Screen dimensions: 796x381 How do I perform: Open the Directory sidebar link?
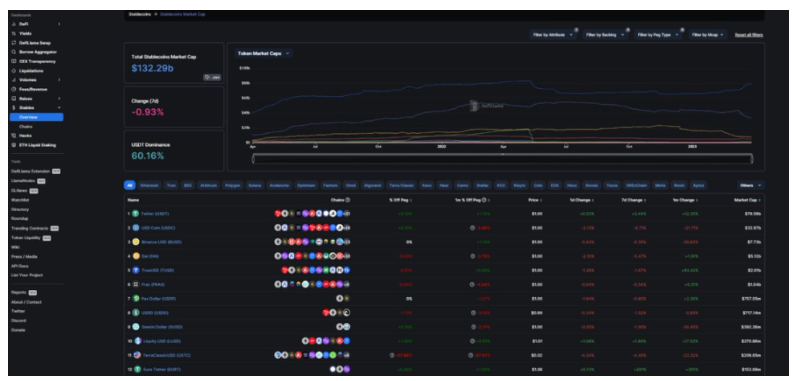pyautogui.click(x=20, y=209)
